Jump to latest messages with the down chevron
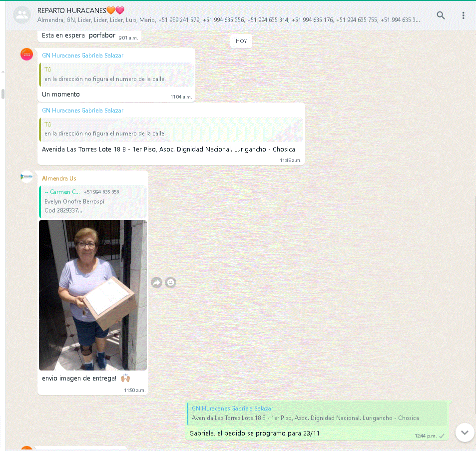476x451 pixels. tap(465, 432)
